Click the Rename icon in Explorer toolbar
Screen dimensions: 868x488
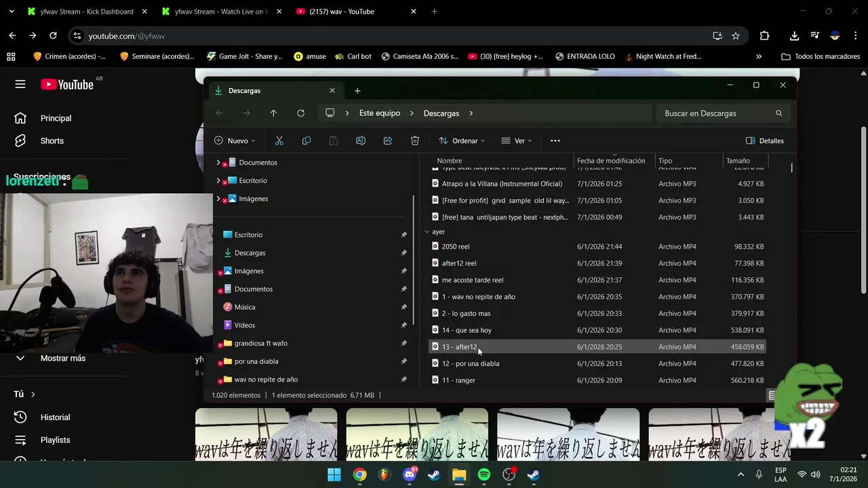pos(361,140)
